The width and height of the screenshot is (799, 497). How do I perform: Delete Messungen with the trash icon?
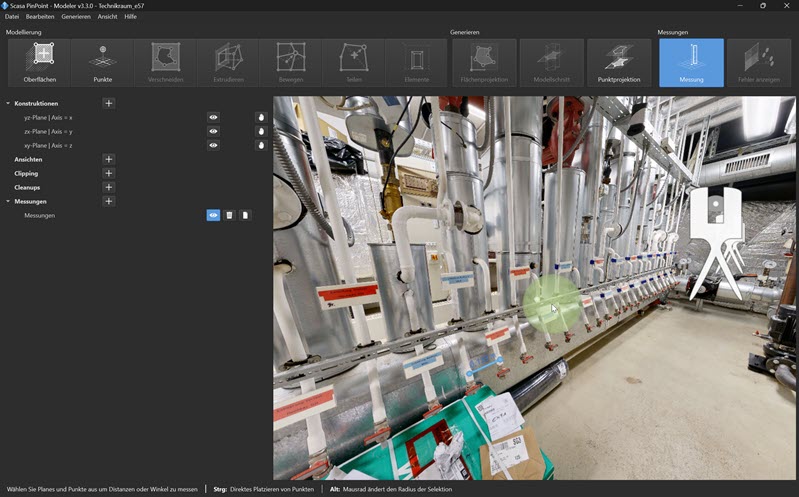click(x=229, y=215)
